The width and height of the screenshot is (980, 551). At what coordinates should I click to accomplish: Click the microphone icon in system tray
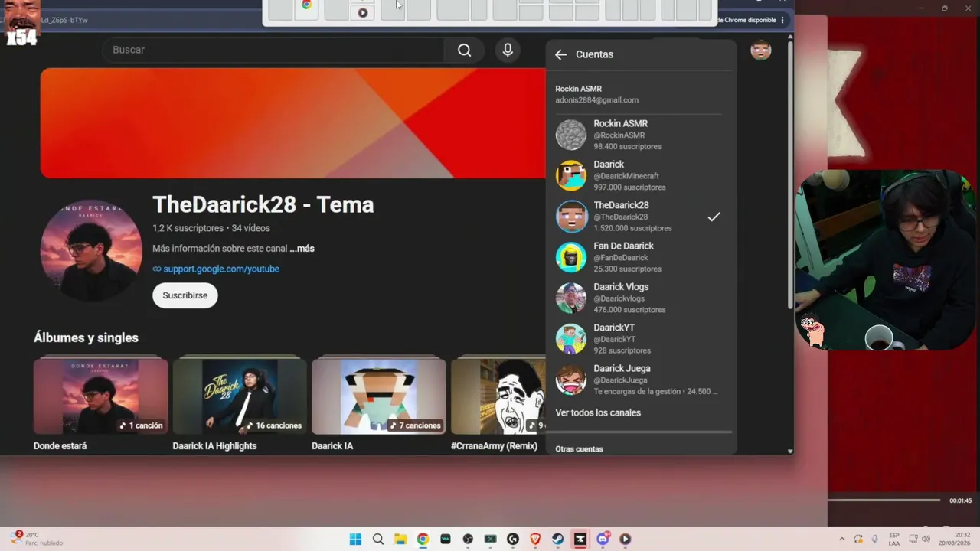coord(874,539)
